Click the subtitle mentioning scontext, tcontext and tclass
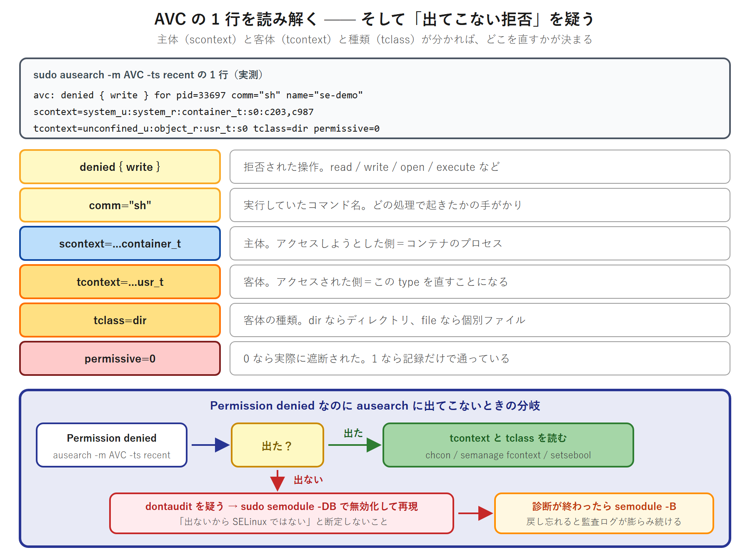750x560 pixels. click(x=375, y=40)
